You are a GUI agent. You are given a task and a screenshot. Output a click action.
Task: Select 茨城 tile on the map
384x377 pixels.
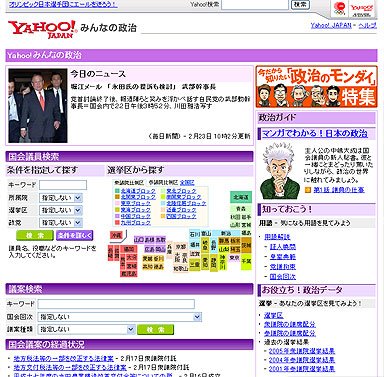tap(246, 245)
